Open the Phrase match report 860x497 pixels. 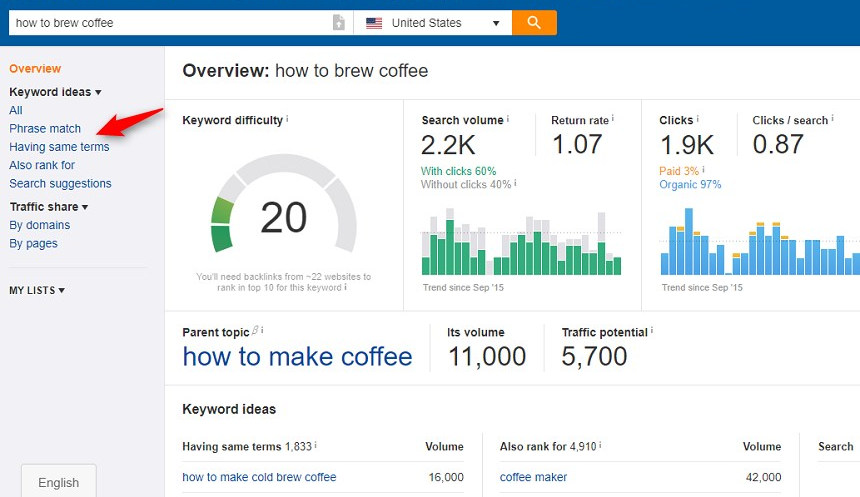(45, 128)
